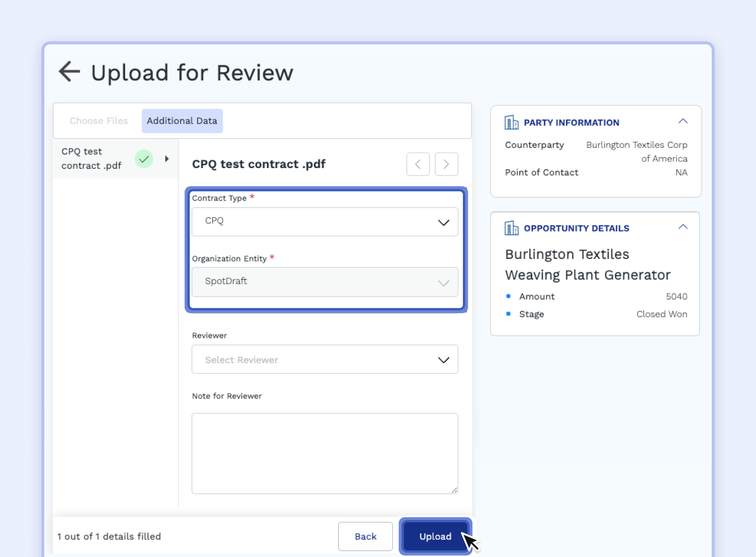Click the Opportunity Details building icon
This screenshot has width=756, height=557.
click(511, 228)
